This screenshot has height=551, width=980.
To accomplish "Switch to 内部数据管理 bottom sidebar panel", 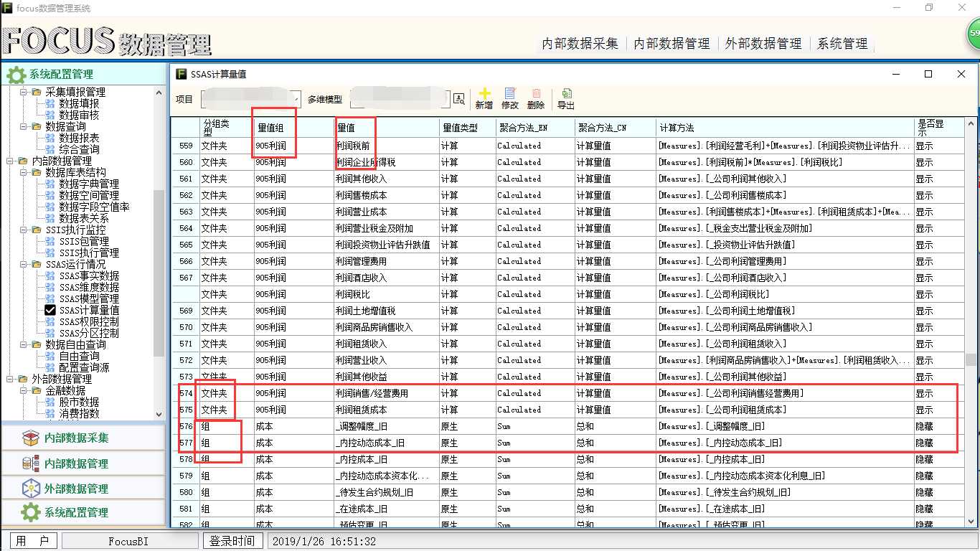I will (83, 463).
